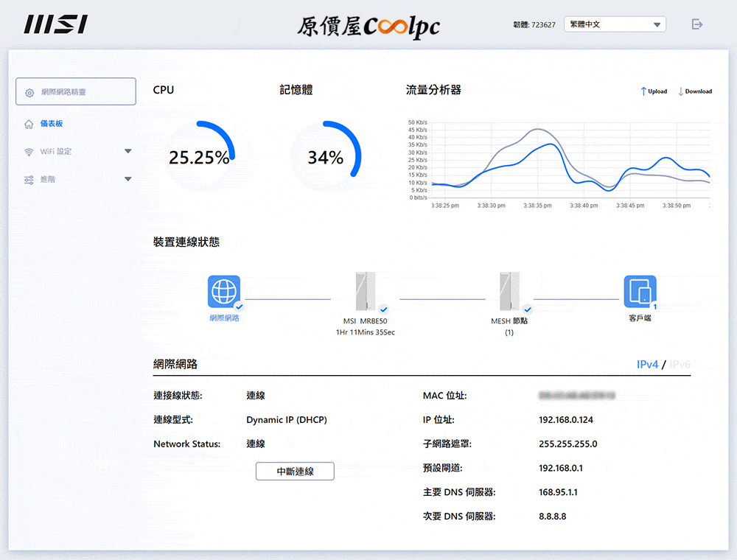The image size is (737, 560).
Task: Click the dashboard home icon in sidebar
Action: pos(29,124)
